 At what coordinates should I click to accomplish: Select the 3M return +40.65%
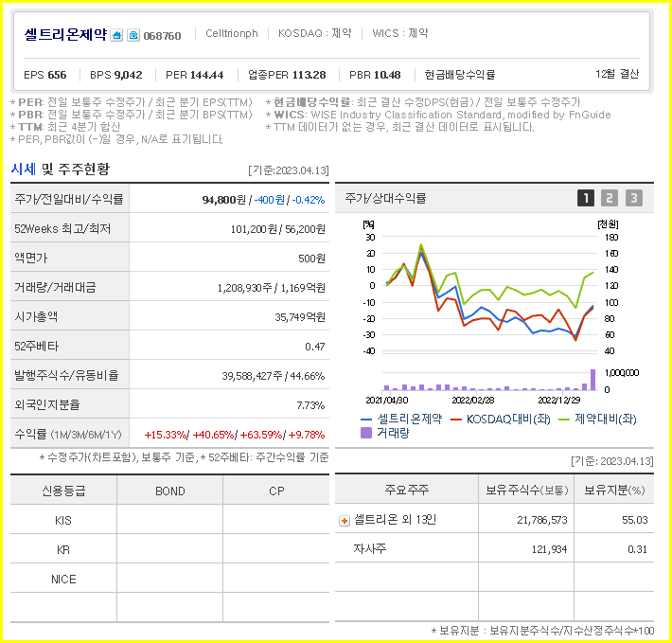pyautogui.click(x=213, y=435)
